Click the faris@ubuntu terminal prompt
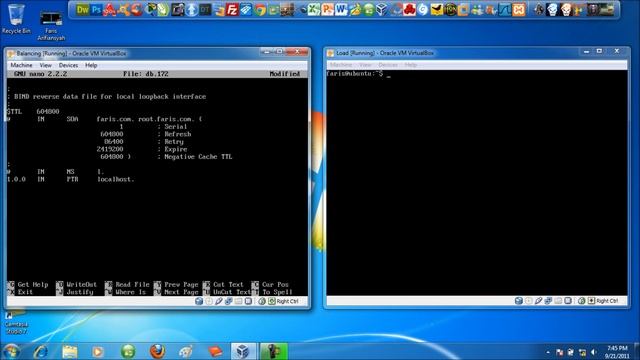 point(354,74)
